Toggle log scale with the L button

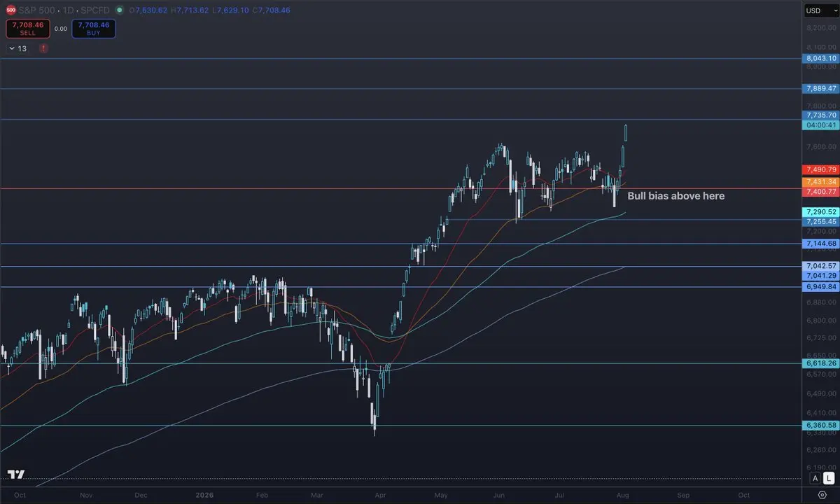pos(828,478)
